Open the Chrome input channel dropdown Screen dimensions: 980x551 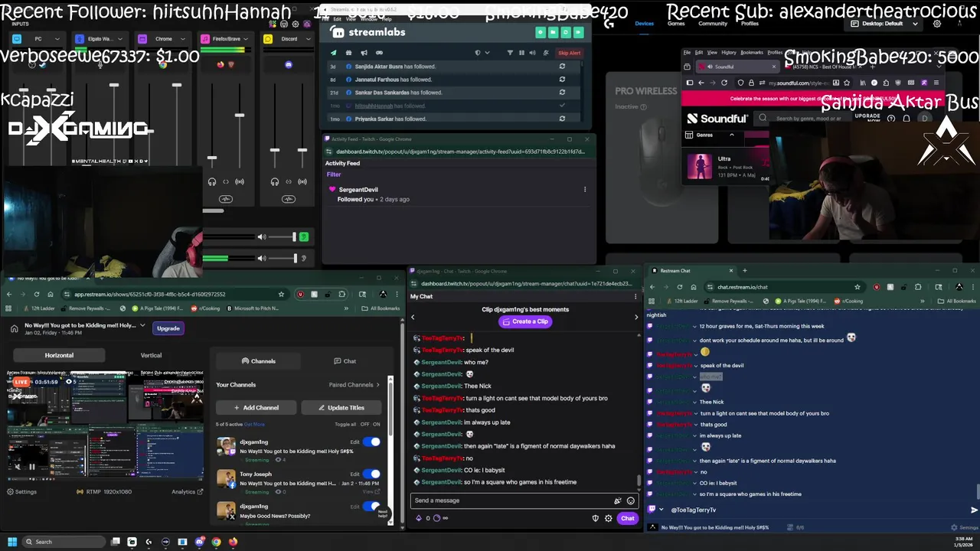click(x=183, y=39)
